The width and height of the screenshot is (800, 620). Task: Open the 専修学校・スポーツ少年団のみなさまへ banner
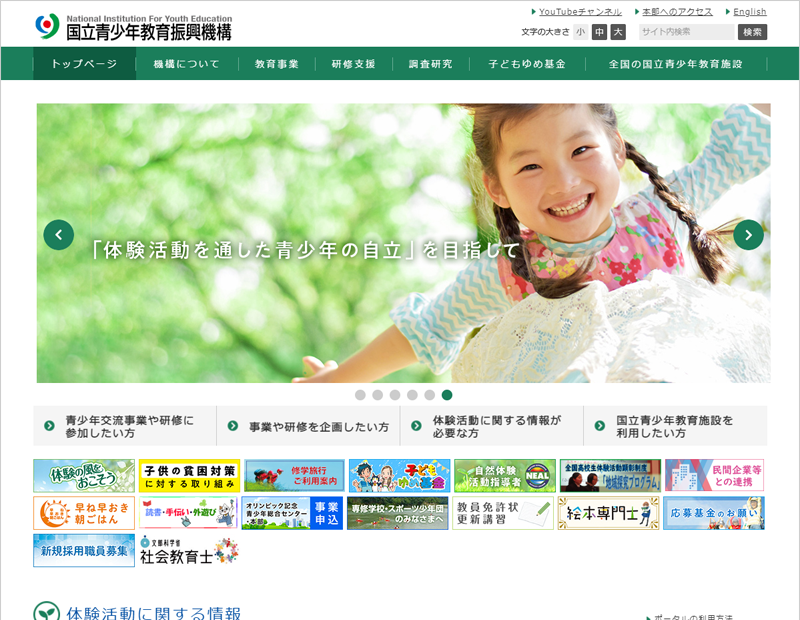[398, 513]
